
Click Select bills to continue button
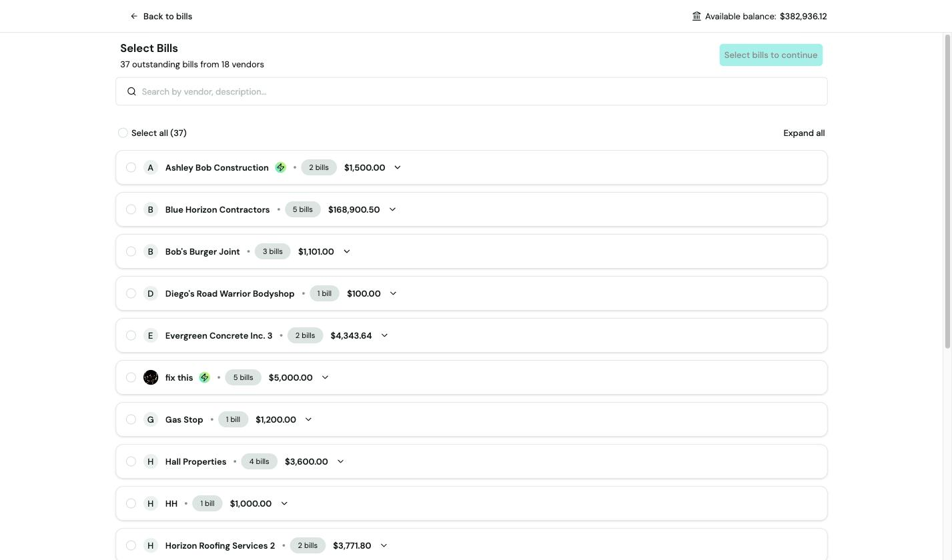pos(771,55)
